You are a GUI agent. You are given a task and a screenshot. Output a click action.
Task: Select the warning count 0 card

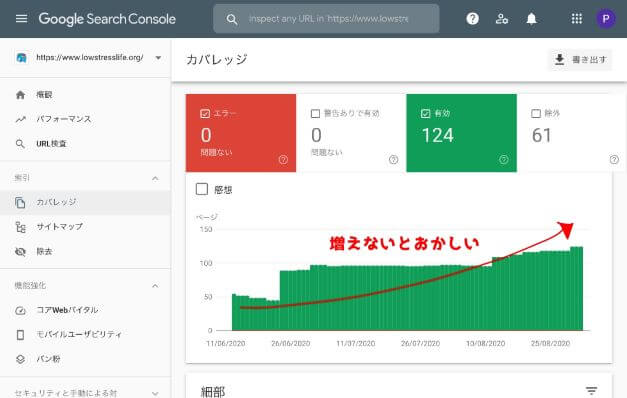[351, 133]
